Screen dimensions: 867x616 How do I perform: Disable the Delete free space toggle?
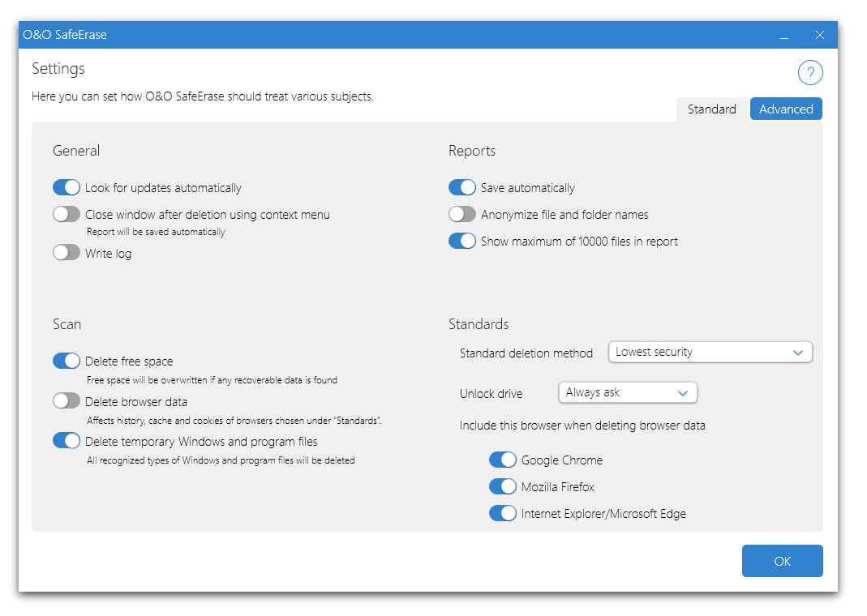pos(67,361)
